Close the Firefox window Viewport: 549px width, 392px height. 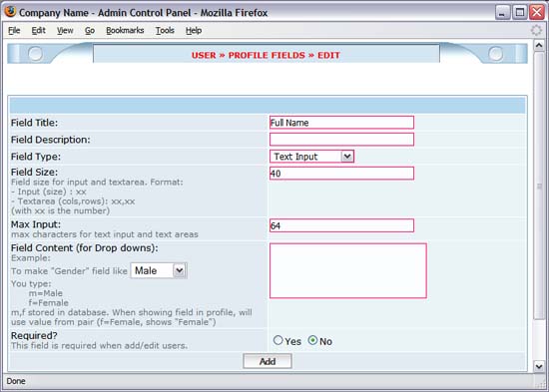[537, 13]
